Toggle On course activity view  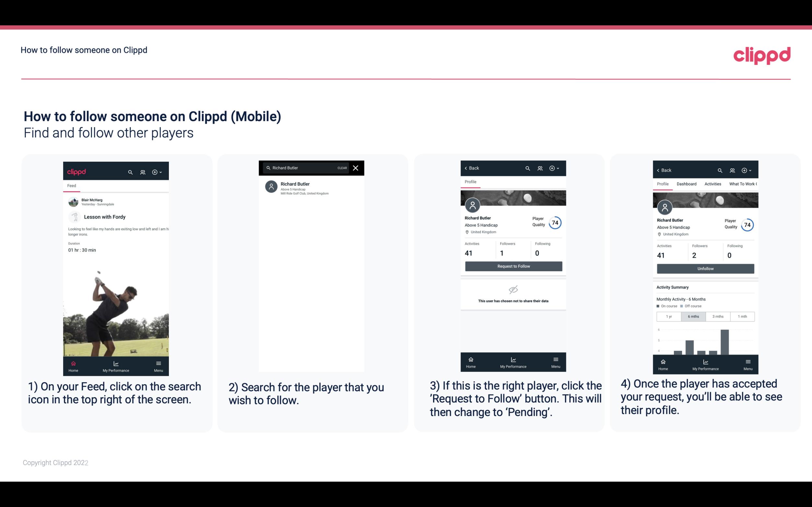click(659, 306)
